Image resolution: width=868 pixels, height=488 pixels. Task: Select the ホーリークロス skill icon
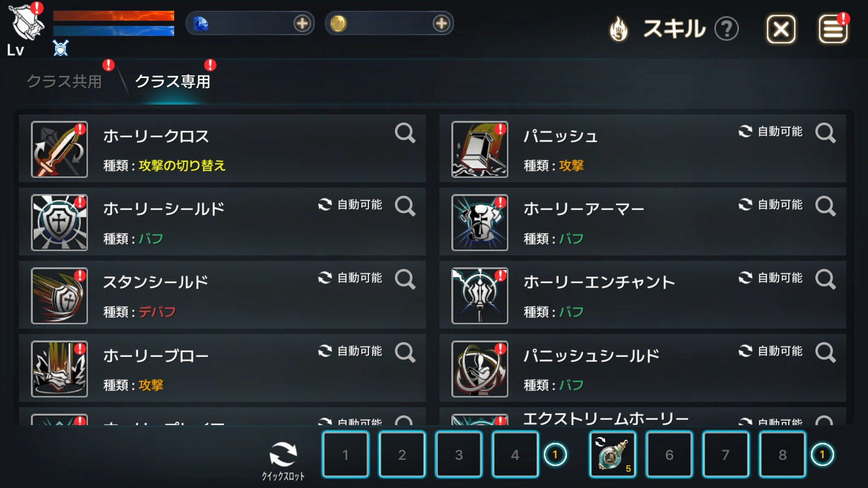59,149
